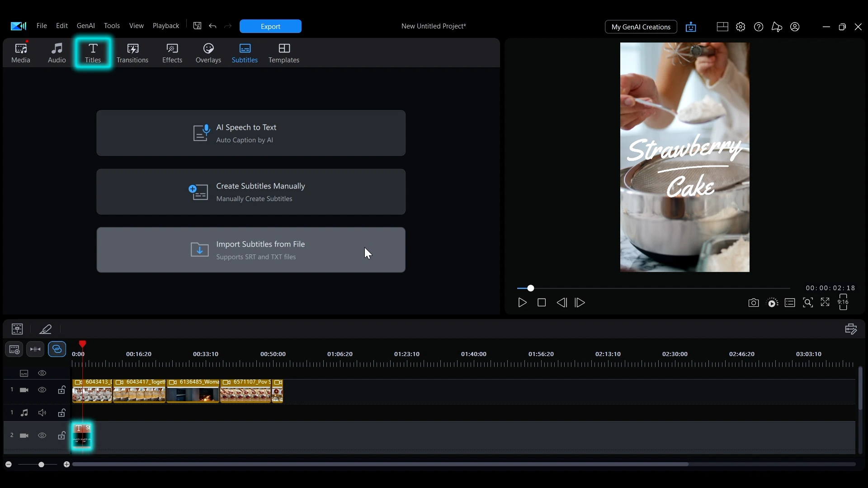This screenshot has height=488, width=868.
Task: Redo the last action
Action: point(228,26)
